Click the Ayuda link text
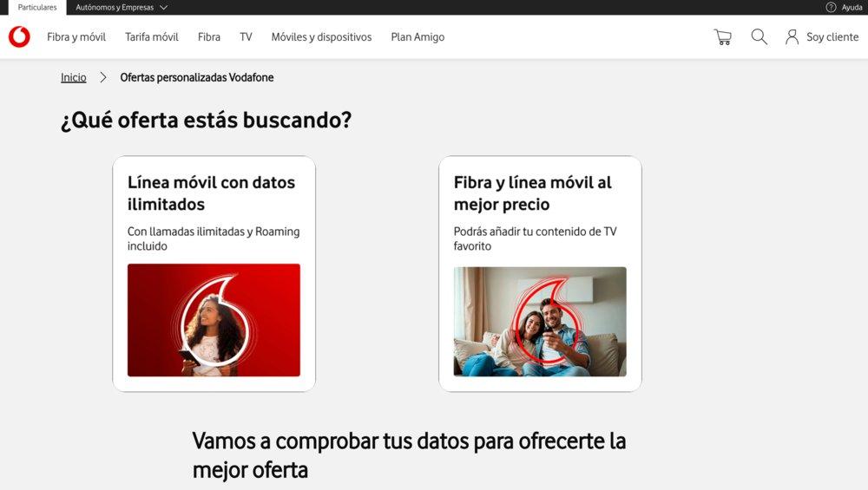 pos(852,7)
